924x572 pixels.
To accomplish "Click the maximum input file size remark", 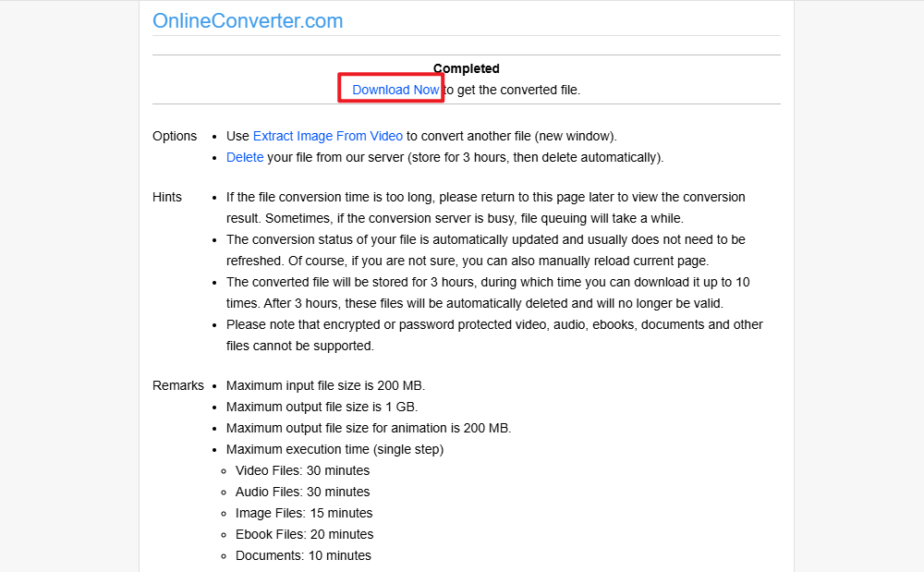I will coord(325,385).
